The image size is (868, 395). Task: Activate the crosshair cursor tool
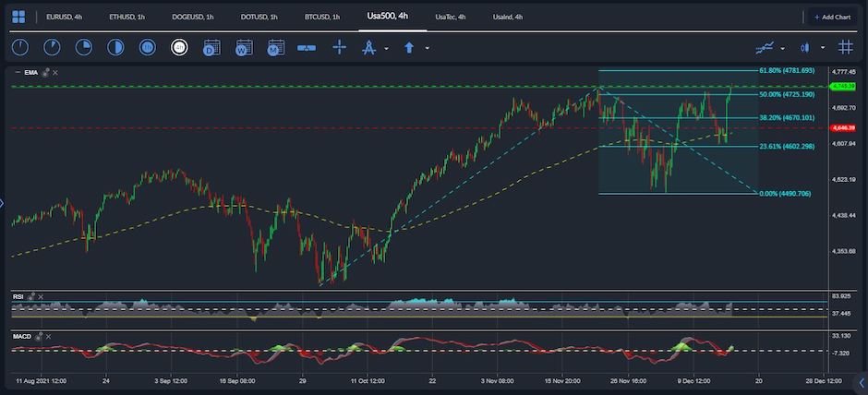339,48
